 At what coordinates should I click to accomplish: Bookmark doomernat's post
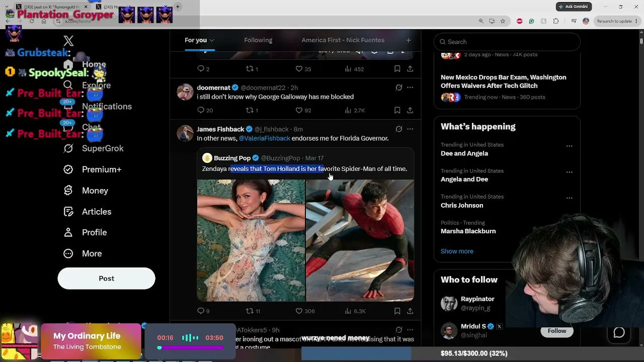coord(397,110)
